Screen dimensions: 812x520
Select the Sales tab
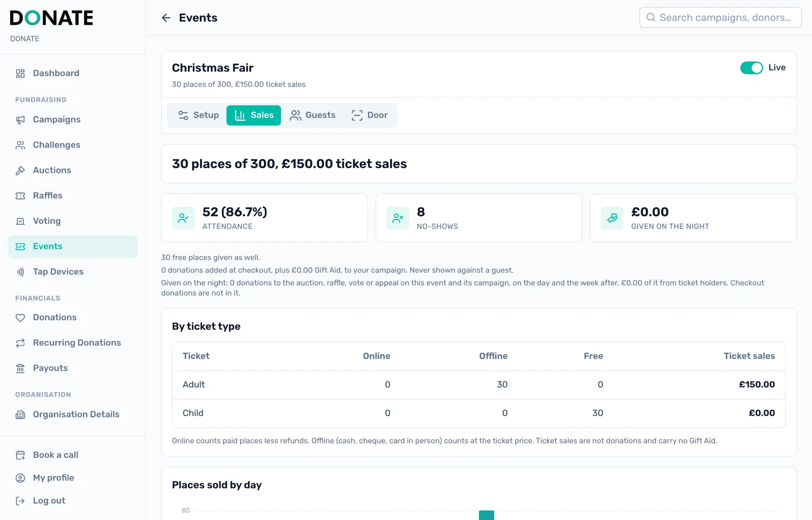click(254, 115)
